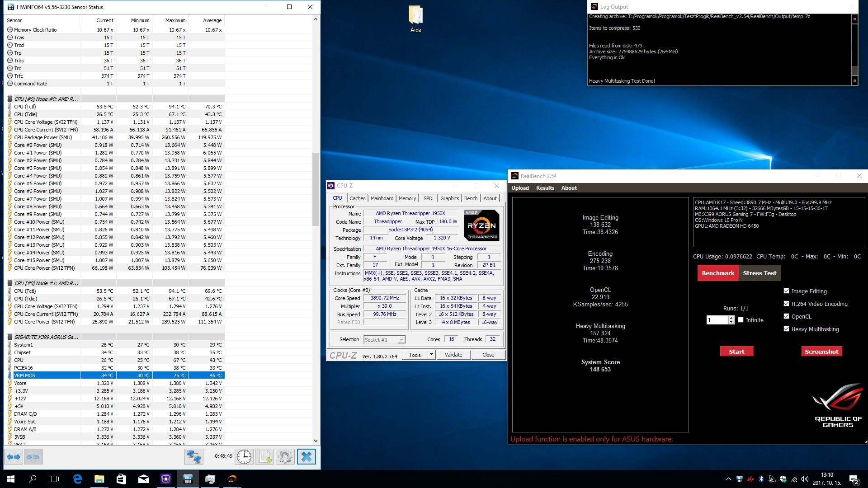The image size is (868, 488).
Task: Open Microsoft Store from taskbar
Action: [x=121, y=479]
